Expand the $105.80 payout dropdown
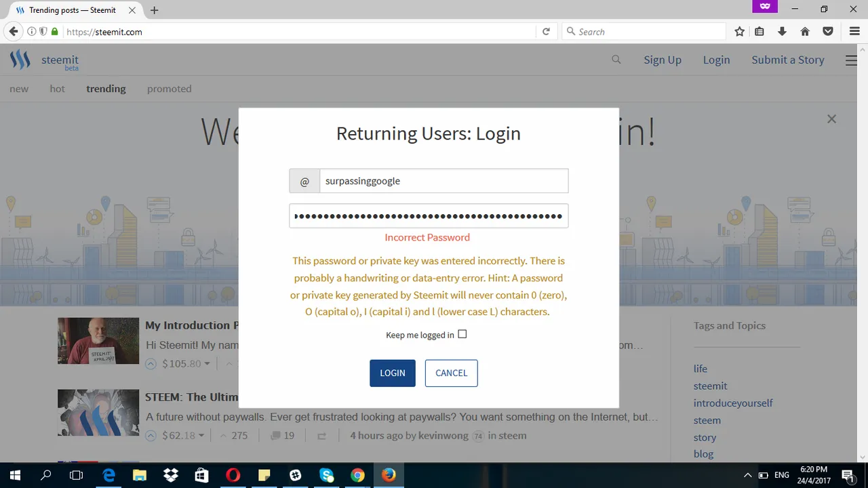 208,364
